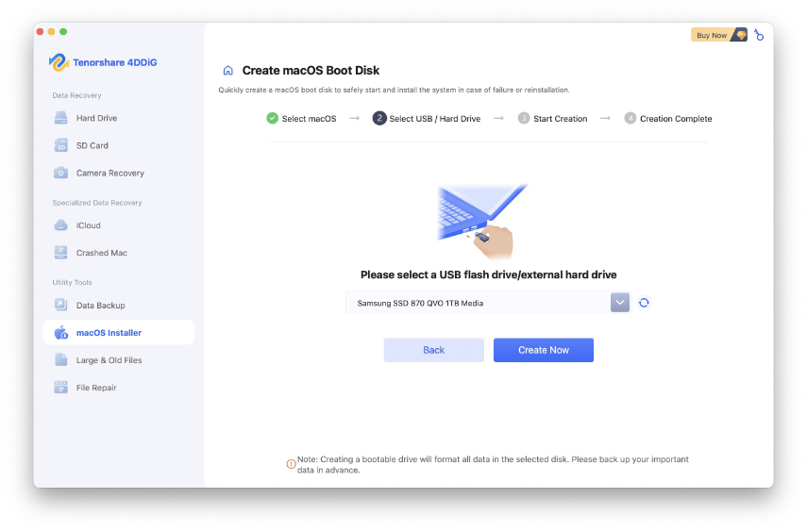The width and height of the screenshot is (807, 532).
Task: Click the Select macOS step label
Action: tap(309, 119)
